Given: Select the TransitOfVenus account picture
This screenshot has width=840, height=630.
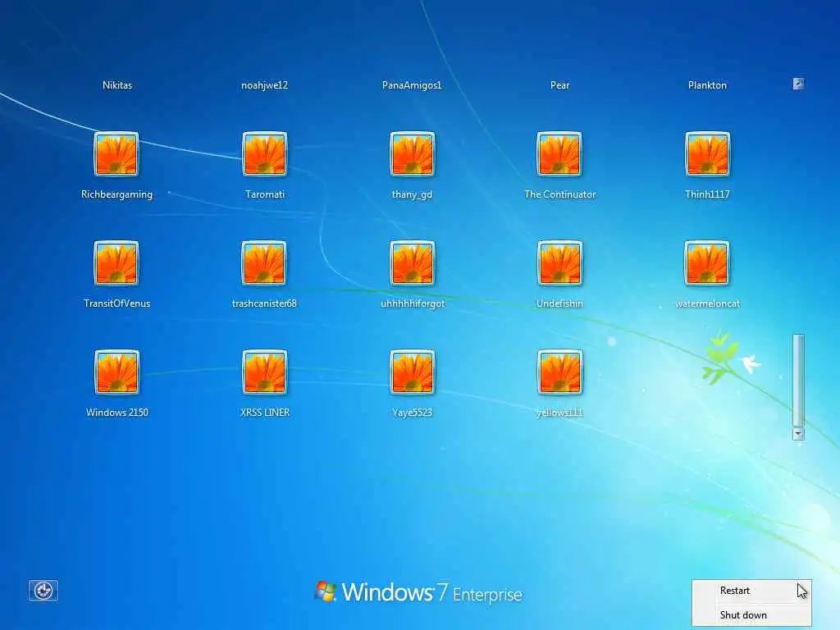Looking at the screenshot, I should pos(116,263).
